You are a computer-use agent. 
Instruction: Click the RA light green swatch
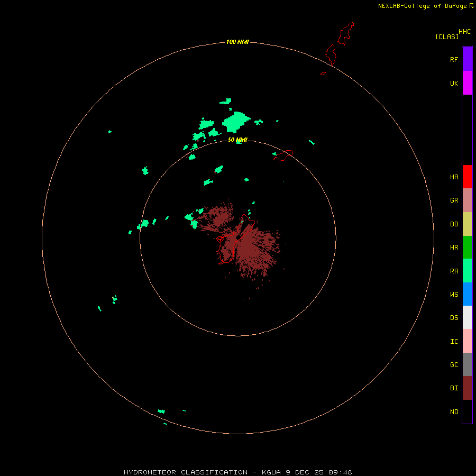[x=467, y=271]
